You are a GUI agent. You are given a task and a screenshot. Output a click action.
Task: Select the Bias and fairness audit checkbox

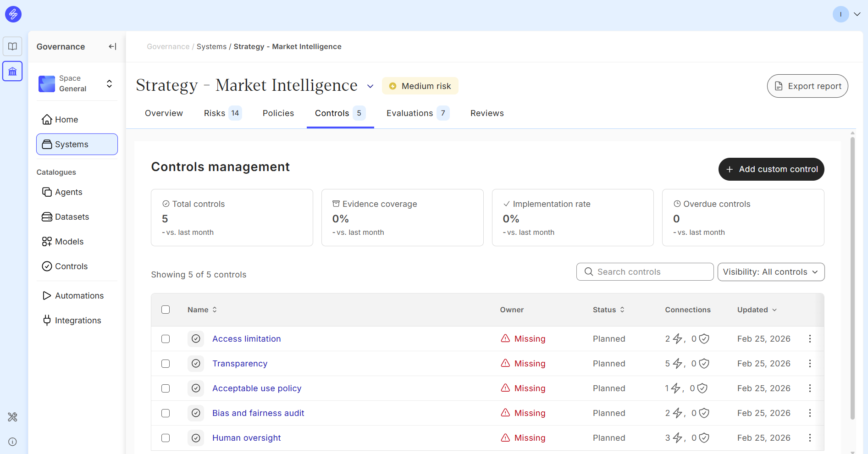click(166, 413)
